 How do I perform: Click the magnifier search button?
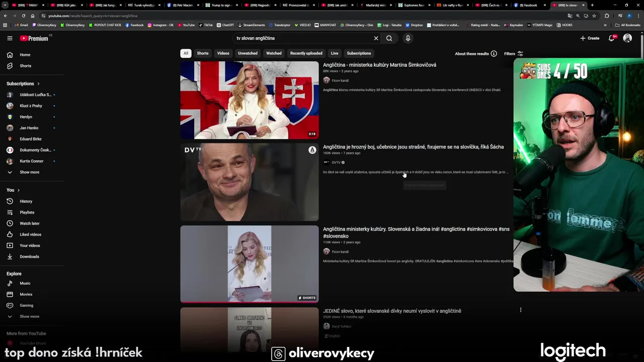pyautogui.click(x=389, y=38)
